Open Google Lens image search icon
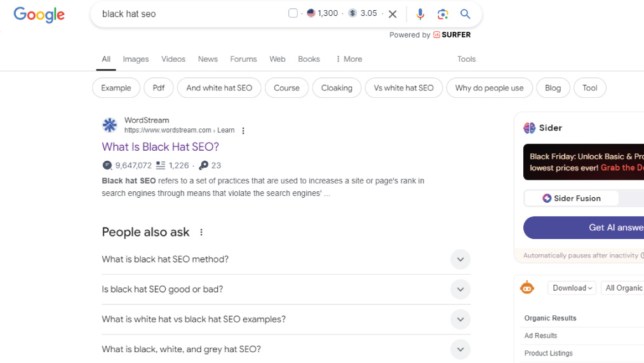Image resolution: width=644 pixels, height=363 pixels. pyautogui.click(x=442, y=14)
